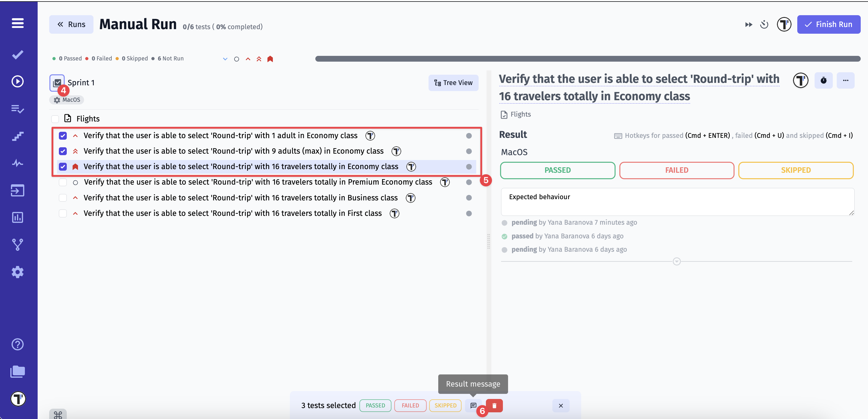The height and width of the screenshot is (419, 868).
Task: Open the Analytics bar chart sidebar icon
Action: [18, 217]
